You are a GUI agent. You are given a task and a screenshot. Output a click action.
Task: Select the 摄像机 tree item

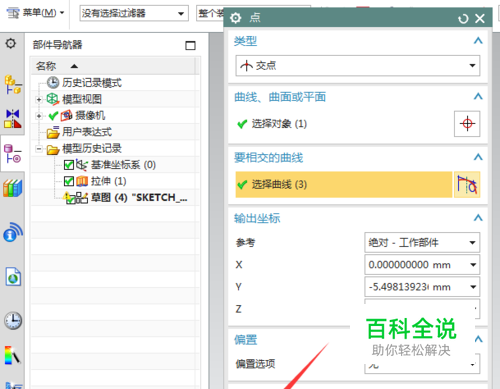click(x=90, y=115)
